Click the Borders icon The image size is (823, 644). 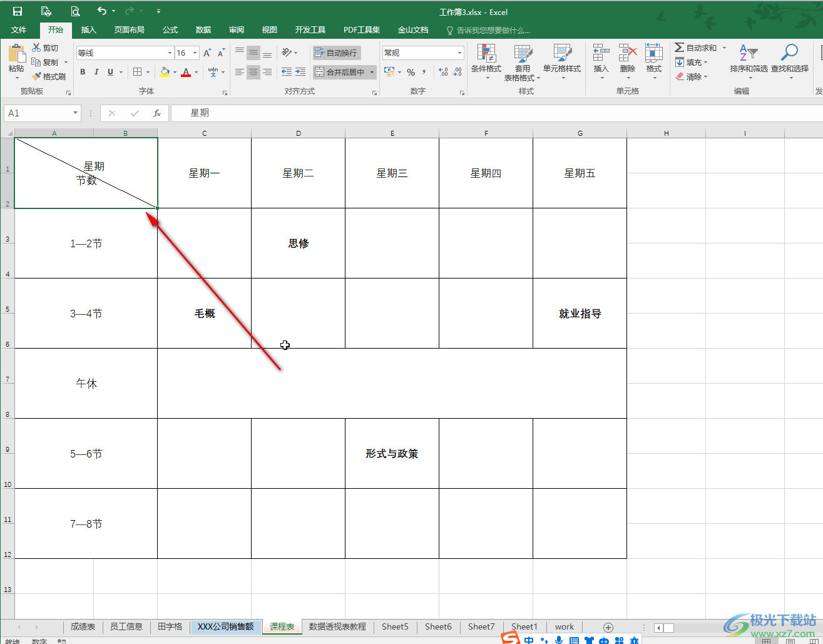pos(138,72)
